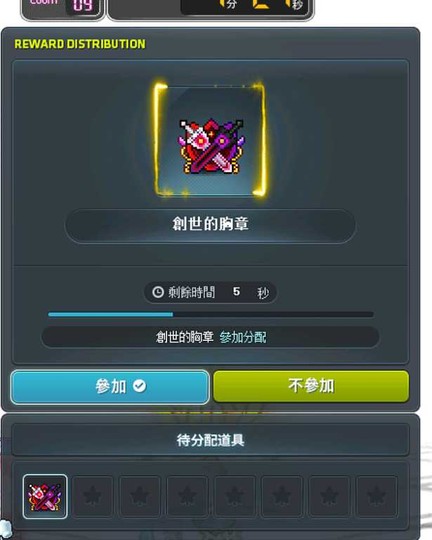Click the Genesis Badge reward icon in the frame
The height and width of the screenshot is (540, 432).
click(x=211, y=146)
